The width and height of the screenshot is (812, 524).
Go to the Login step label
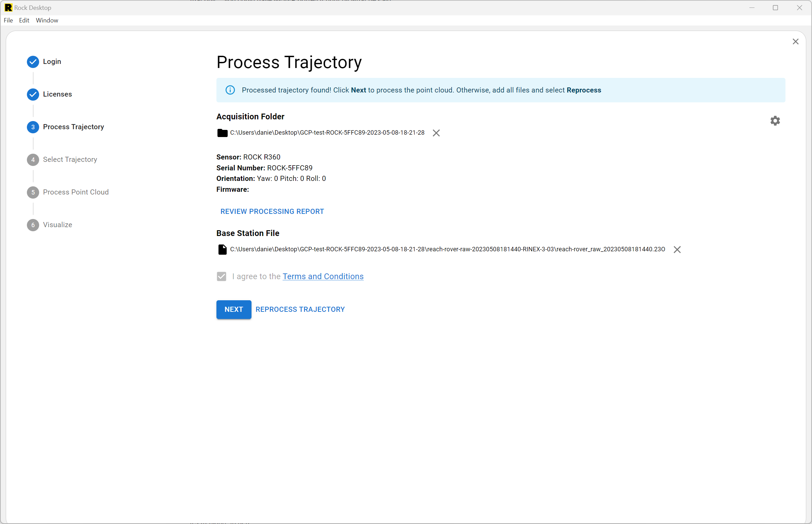pyautogui.click(x=52, y=62)
